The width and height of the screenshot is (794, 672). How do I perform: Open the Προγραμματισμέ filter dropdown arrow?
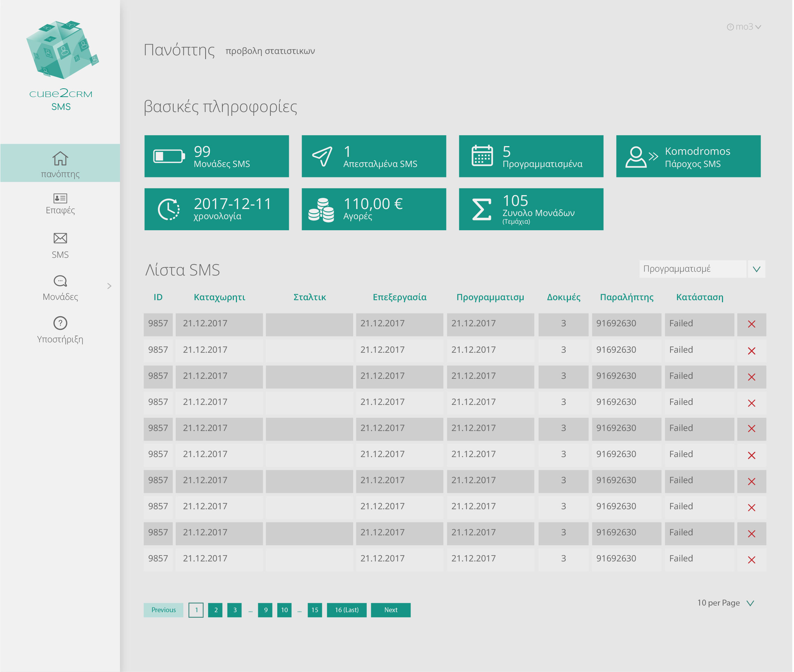(x=757, y=269)
